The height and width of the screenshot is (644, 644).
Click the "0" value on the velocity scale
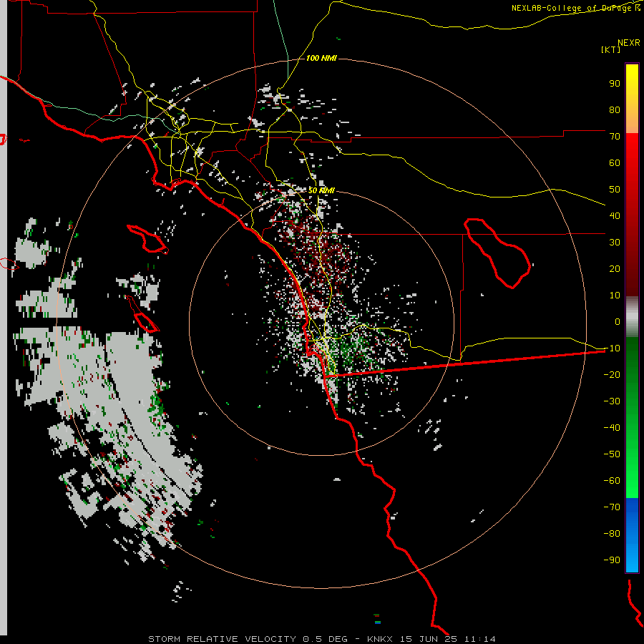click(x=618, y=321)
